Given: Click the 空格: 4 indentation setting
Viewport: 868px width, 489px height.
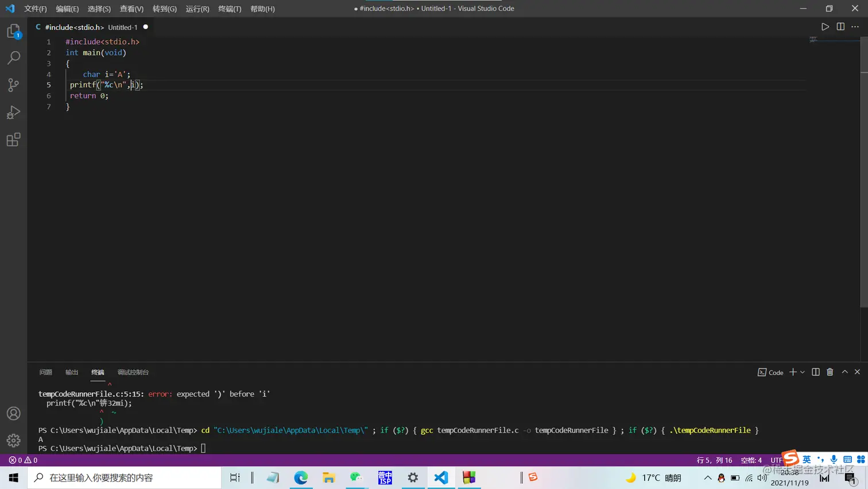Looking at the screenshot, I should coord(751,460).
